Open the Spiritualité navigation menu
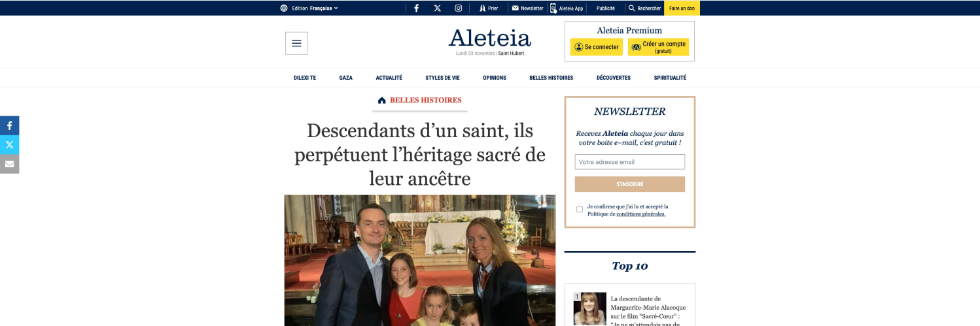 pos(670,78)
